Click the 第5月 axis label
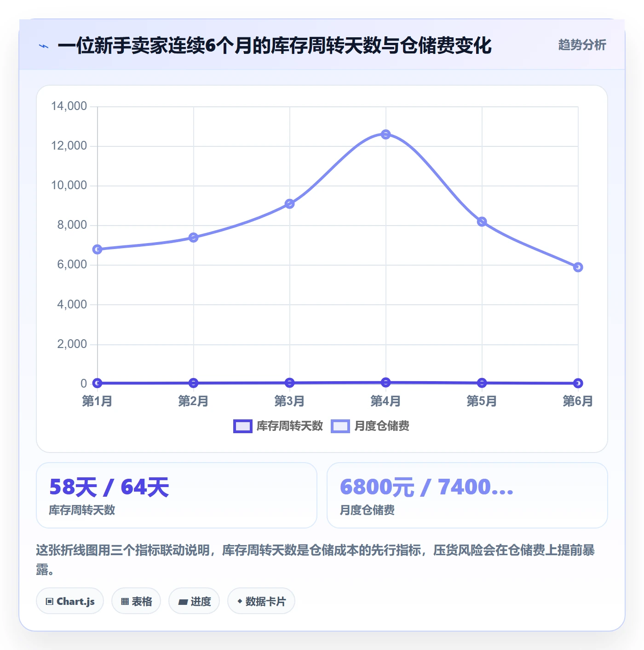 click(482, 401)
